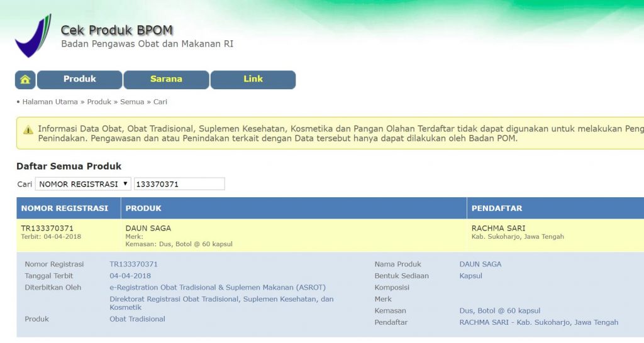This screenshot has width=644, height=343.
Task: Click the BPOM checkmark logo
Action: [33, 36]
